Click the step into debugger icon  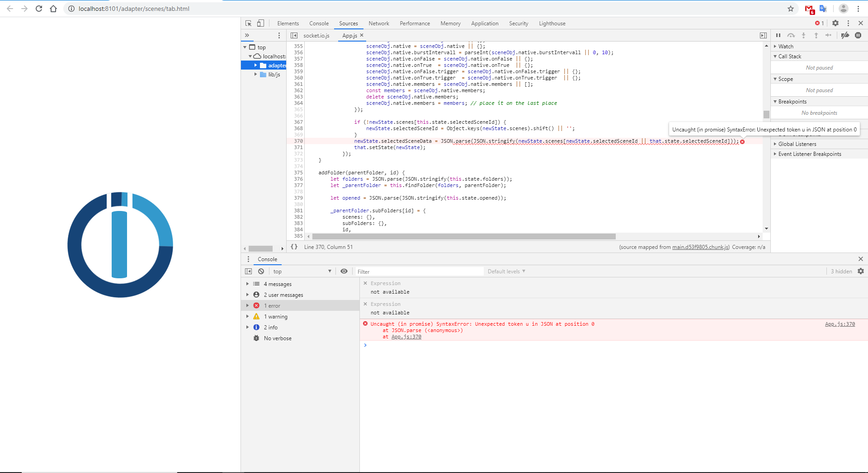[x=803, y=35]
